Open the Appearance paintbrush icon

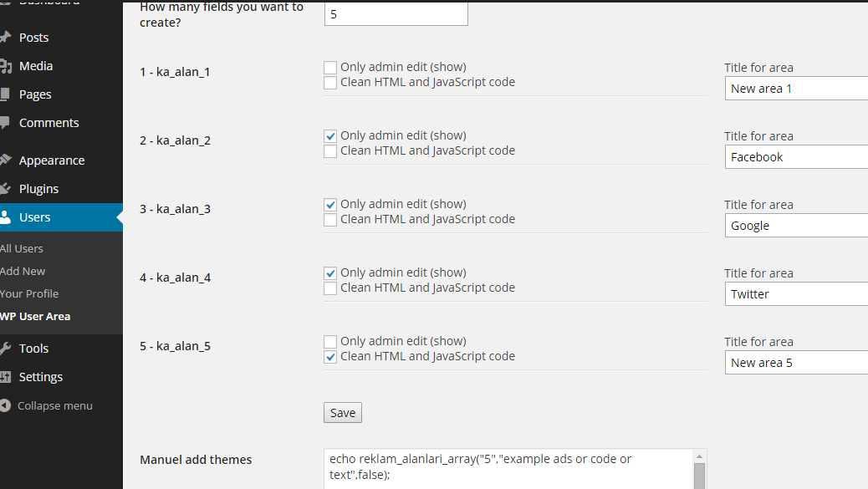5,160
